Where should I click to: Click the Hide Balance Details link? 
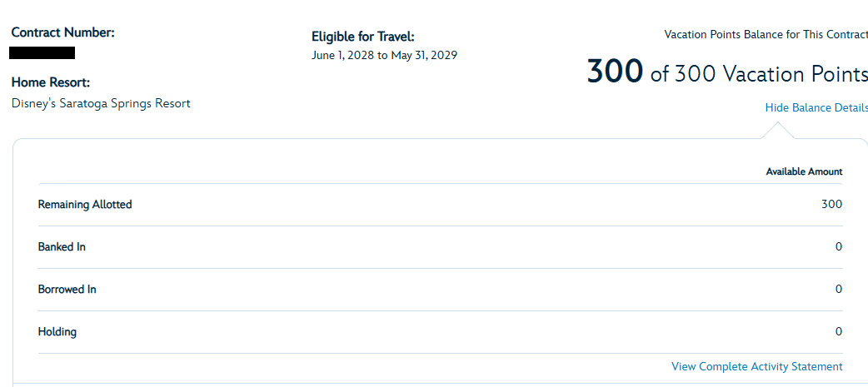[816, 108]
